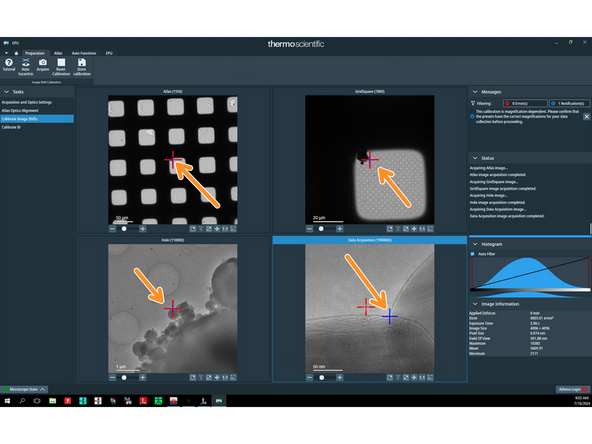Select Calibrate Image Shifts task

[37, 119]
